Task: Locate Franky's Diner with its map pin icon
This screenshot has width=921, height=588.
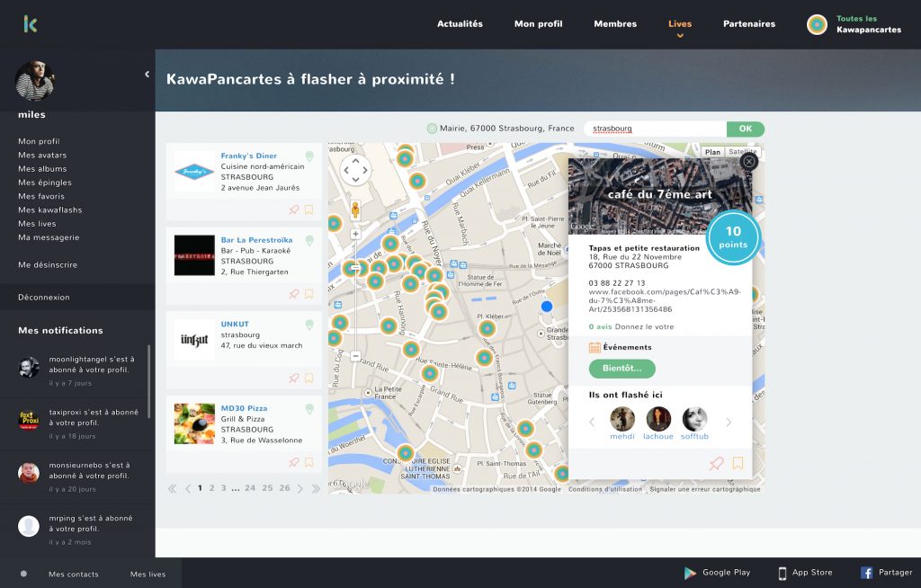Action: click(x=309, y=156)
